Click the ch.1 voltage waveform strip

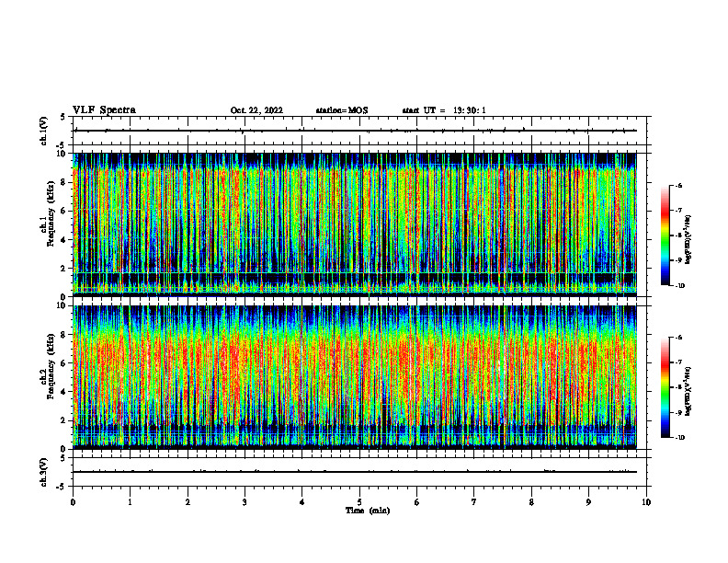point(359,131)
